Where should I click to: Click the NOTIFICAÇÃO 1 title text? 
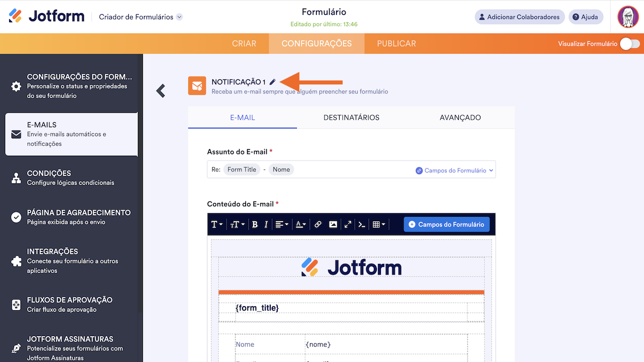pyautogui.click(x=238, y=82)
